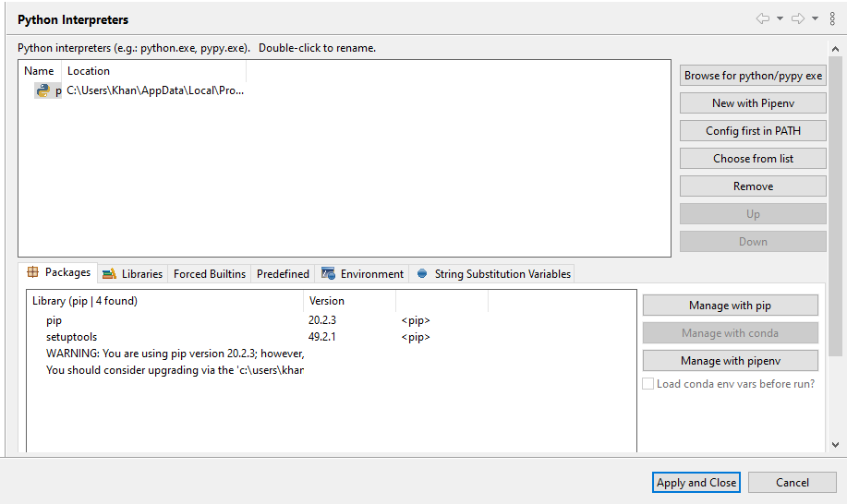Switch to the Forced Builtins tab
847x504 pixels.
pyautogui.click(x=210, y=273)
